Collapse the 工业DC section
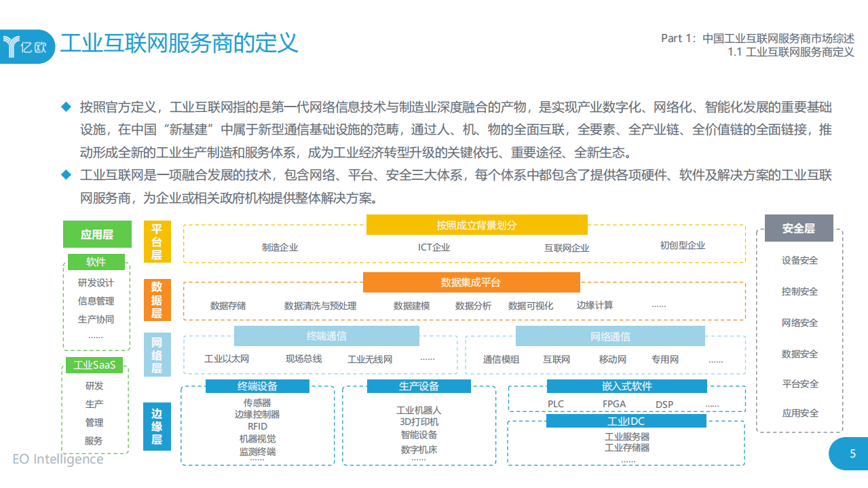Viewport: 868px width, 488px height. click(625, 420)
